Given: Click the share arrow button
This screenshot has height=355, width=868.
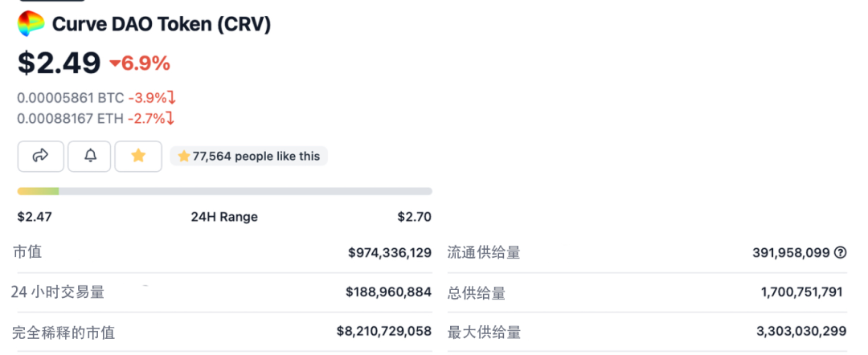Looking at the screenshot, I should [41, 157].
